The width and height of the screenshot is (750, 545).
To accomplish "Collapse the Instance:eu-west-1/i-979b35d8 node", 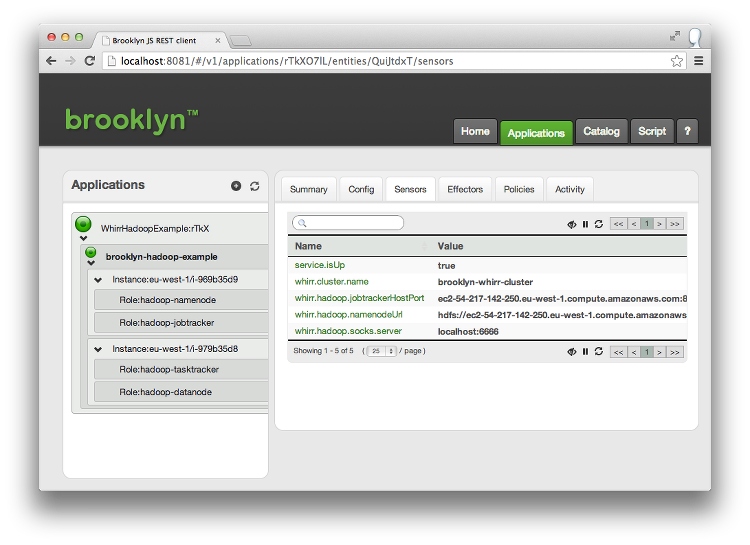I will click(98, 349).
